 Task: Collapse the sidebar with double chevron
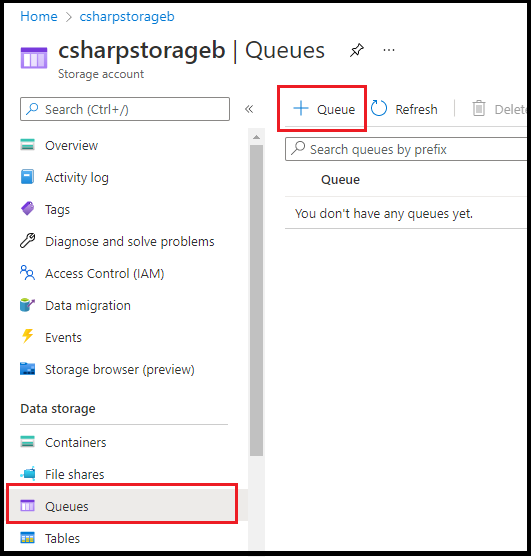pos(249,109)
